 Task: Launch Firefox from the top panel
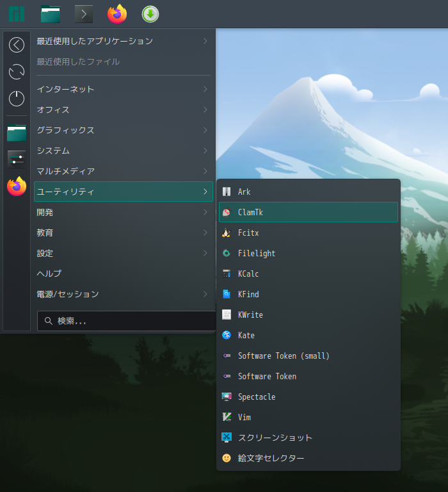point(117,14)
